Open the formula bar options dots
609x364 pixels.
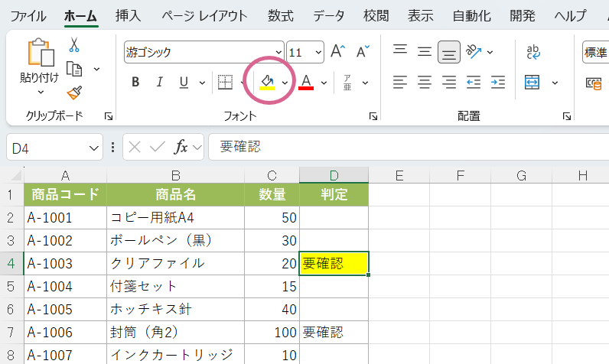[x=112, y=147]
